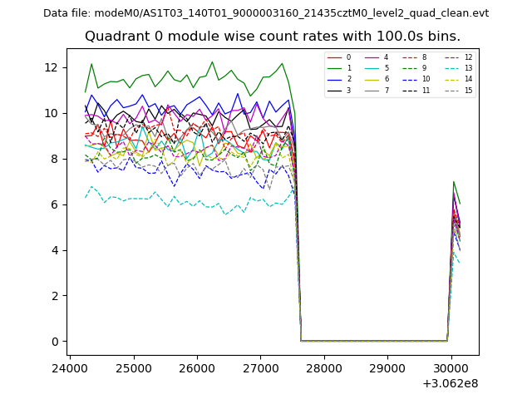Click the data file path text at top

click(x=266, y=13)
